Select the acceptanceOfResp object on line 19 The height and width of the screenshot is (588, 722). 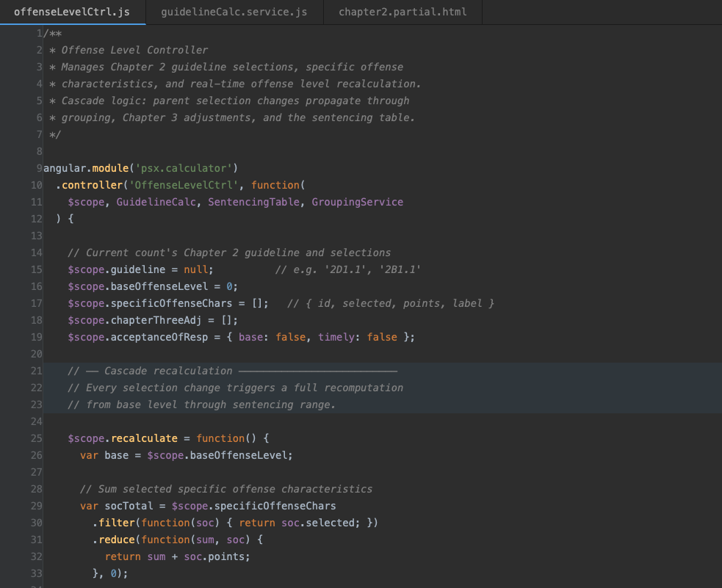(x=163, y=337)
